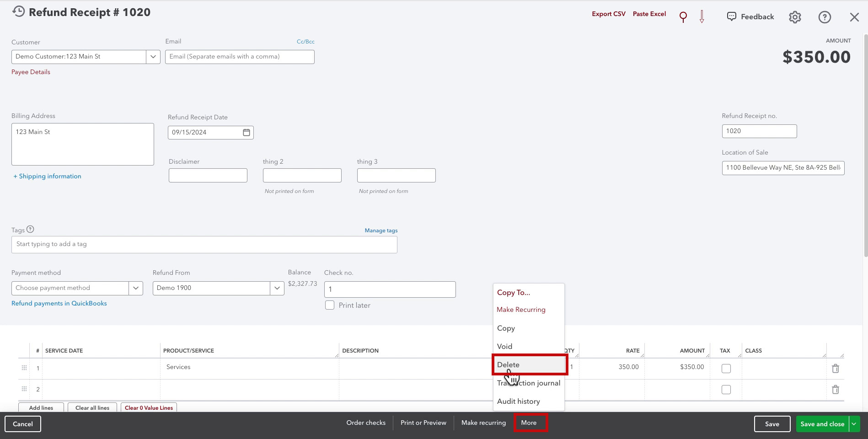Expand the Save and close options arrow
Viewport: 868px width, 439px height.
click(x=854, y=424)
